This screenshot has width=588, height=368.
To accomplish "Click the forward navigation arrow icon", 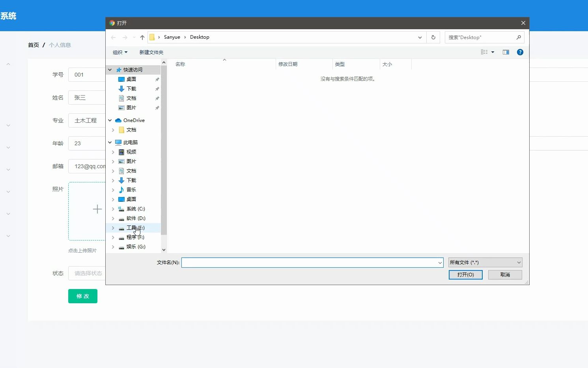I will click(x=125, y=37).
